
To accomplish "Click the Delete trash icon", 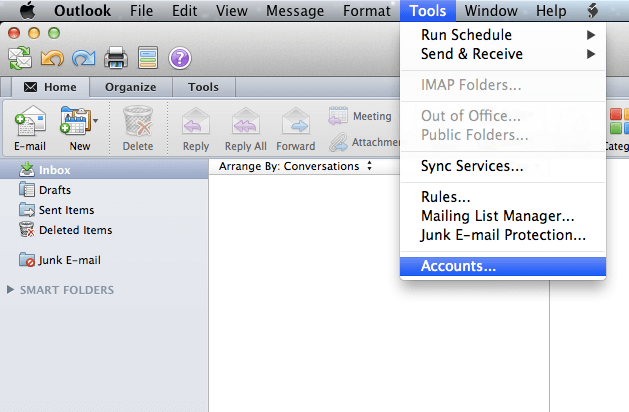I will pos(138,128).
